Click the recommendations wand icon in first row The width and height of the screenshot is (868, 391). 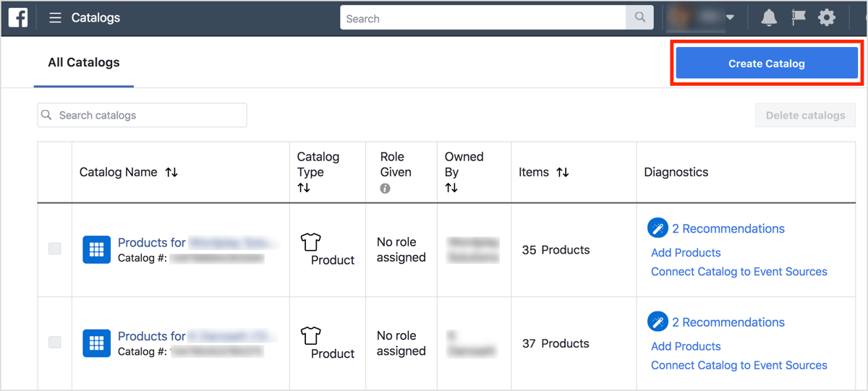pyautogui.click(x=658, y=228)
